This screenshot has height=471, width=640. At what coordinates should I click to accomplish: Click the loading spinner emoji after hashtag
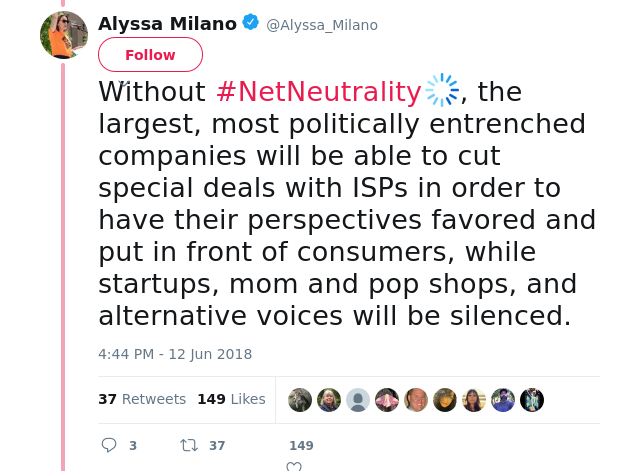tap(441, 91)
